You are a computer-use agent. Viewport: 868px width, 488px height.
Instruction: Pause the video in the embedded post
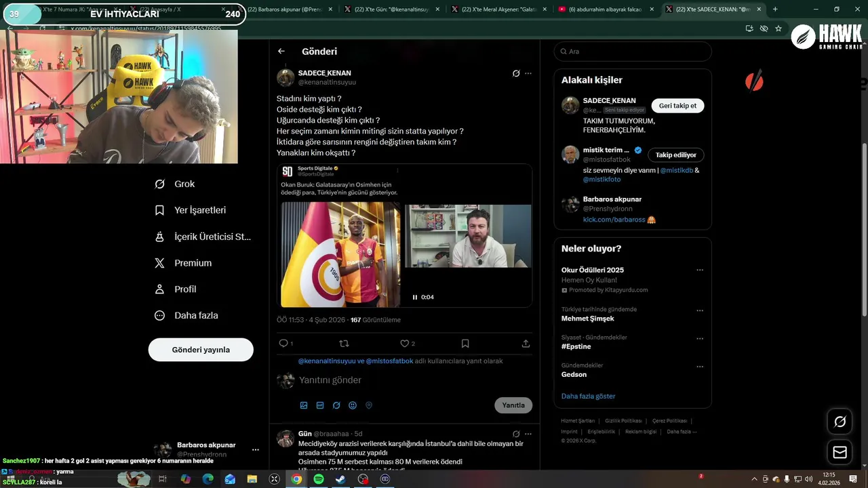tap(415, 297)
